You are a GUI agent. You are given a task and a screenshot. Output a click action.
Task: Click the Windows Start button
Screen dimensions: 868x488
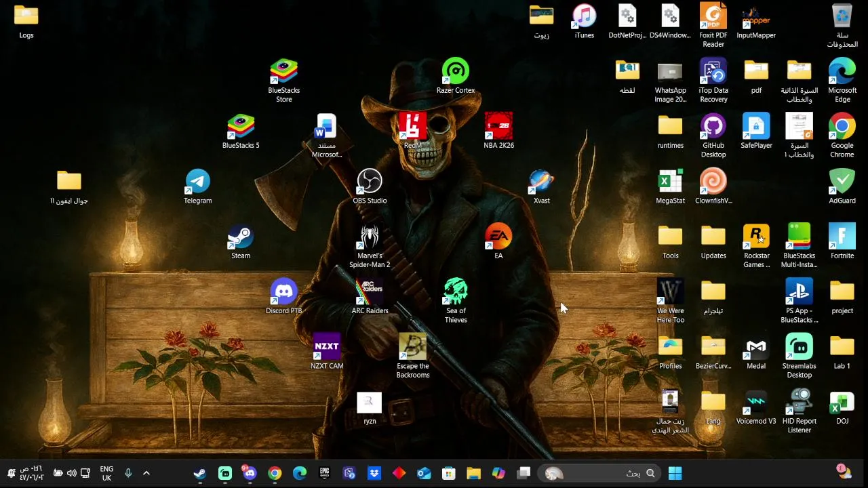pos(675,473)
